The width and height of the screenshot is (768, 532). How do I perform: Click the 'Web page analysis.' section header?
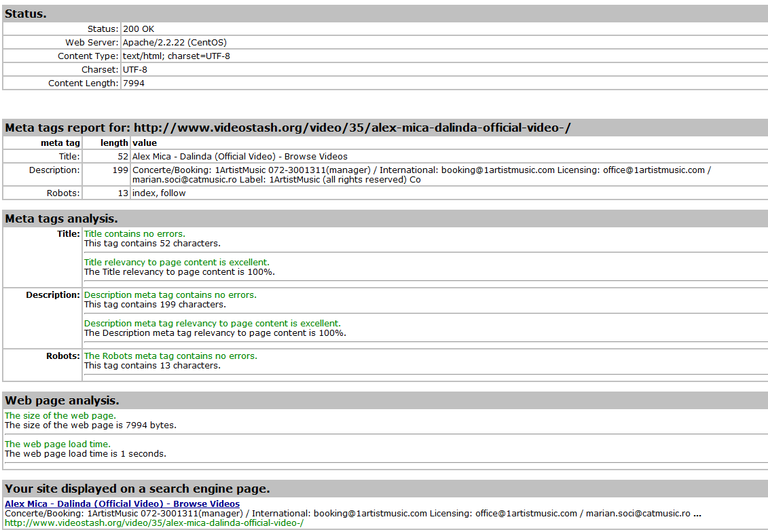(62, 400)
